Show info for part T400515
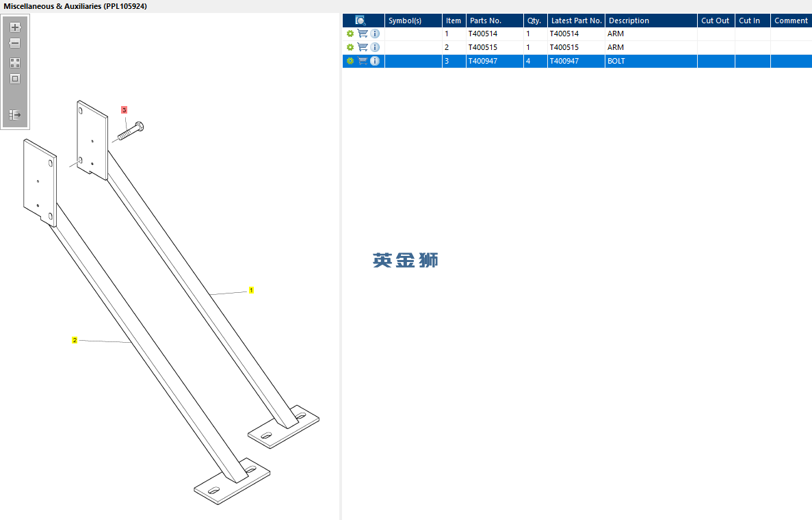The image size is (812, 520). [375, 47]
